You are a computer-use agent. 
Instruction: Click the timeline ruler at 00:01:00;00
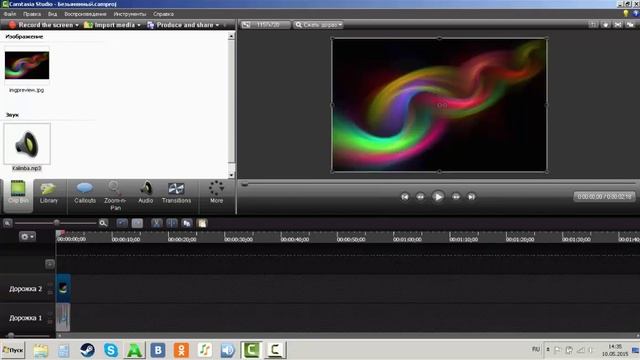407,239
